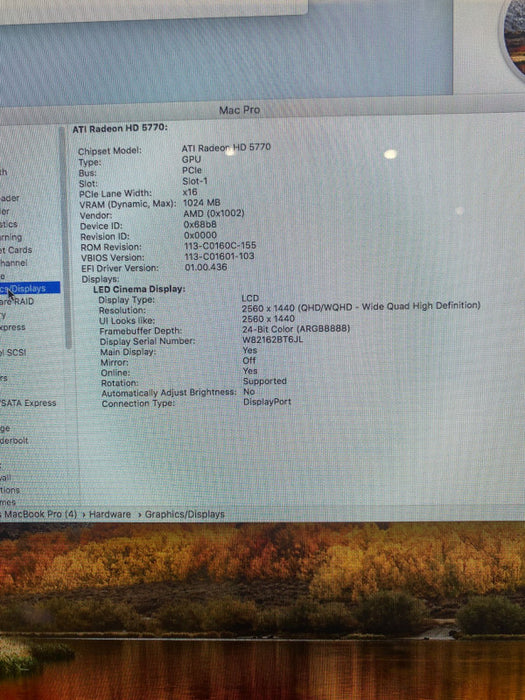
Task: Click the Online value Yes
Action: (x=250, y=371)
